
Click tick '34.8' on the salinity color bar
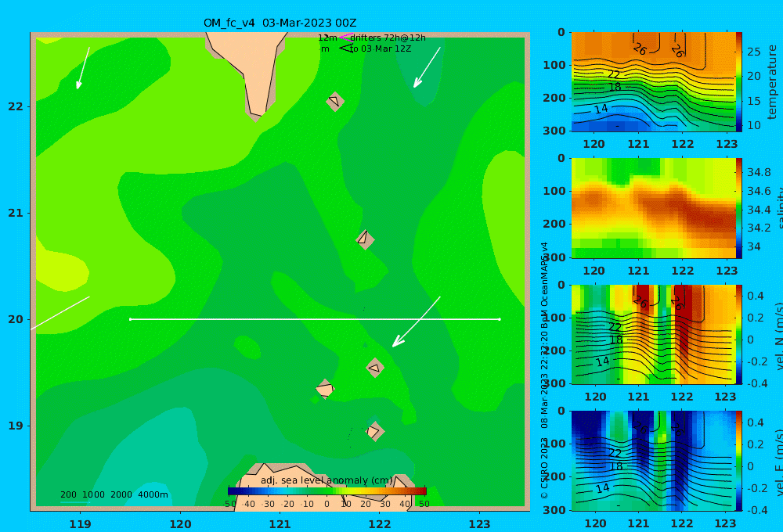click(x=759, y=172)
